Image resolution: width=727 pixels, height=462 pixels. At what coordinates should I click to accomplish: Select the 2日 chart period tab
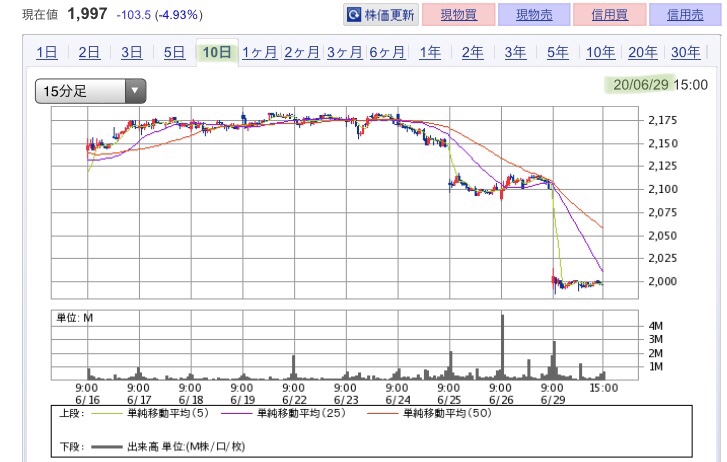click(x=89, y=52)
